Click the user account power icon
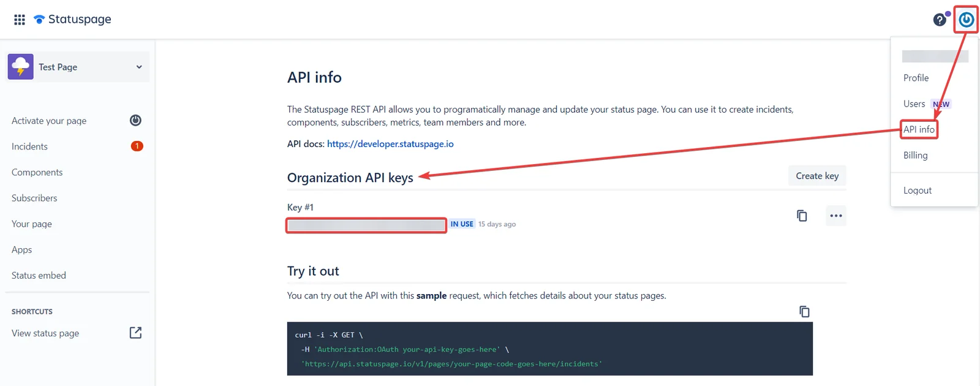 coord(967,20)
